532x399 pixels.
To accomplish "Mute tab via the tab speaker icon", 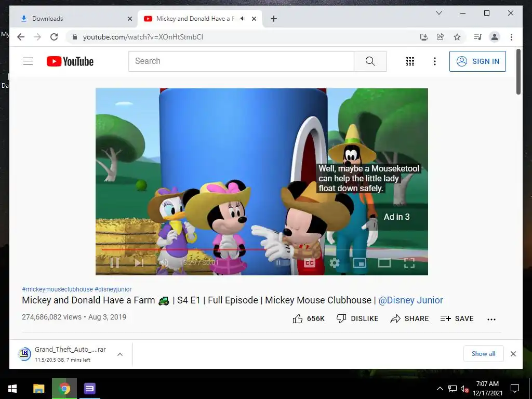I will (243, 19).
